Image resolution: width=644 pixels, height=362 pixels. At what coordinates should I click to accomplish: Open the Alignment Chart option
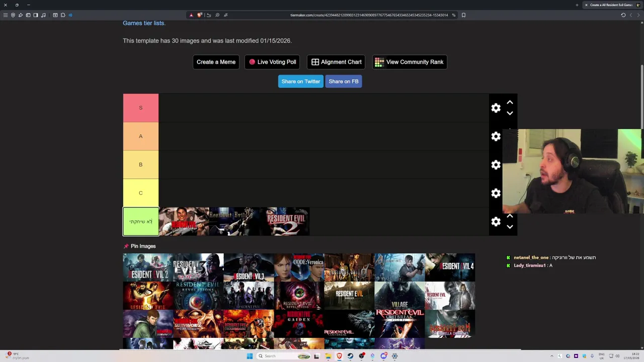coord(336,62)
